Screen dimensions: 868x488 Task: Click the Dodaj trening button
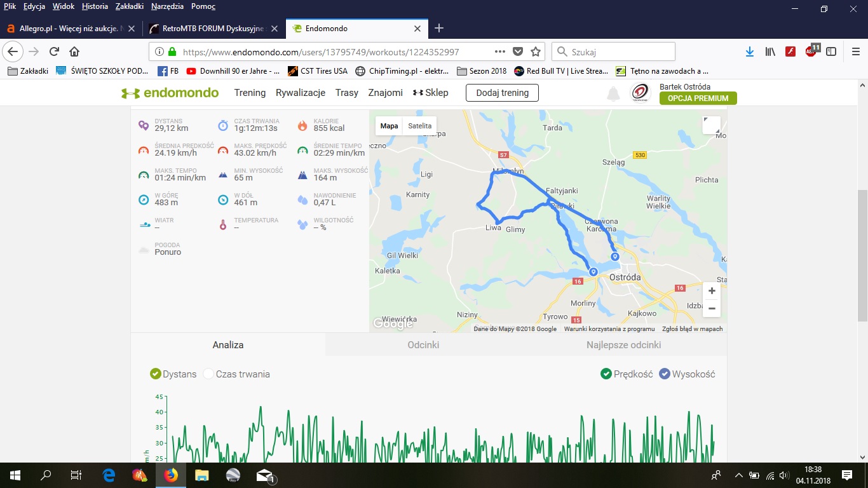click(502, 93)
